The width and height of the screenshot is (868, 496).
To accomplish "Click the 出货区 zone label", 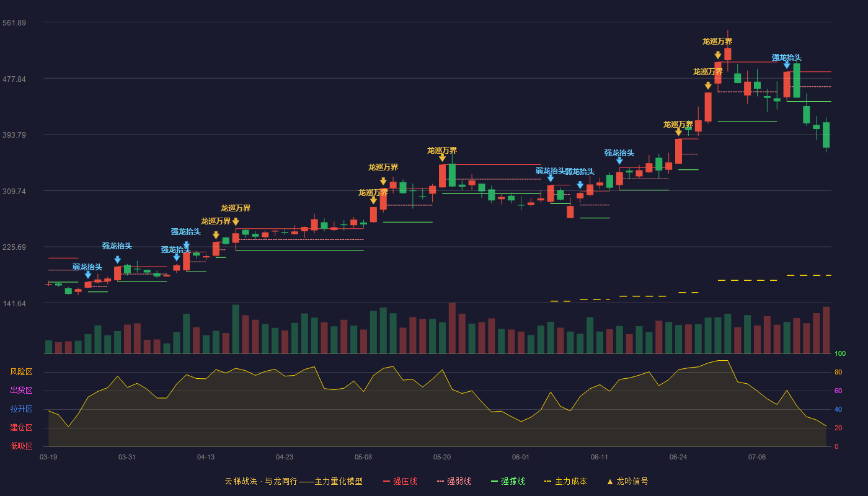I will coord(21,391).
